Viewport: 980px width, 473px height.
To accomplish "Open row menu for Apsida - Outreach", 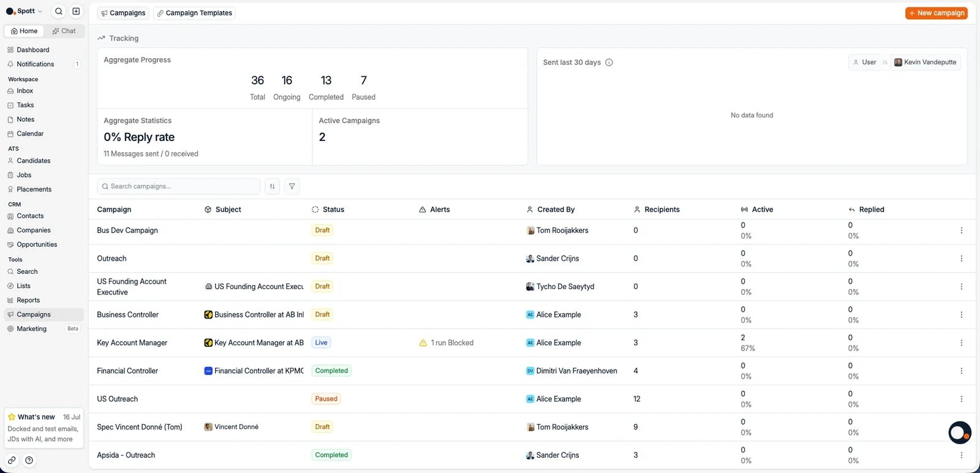I will [x=961, y=455].
